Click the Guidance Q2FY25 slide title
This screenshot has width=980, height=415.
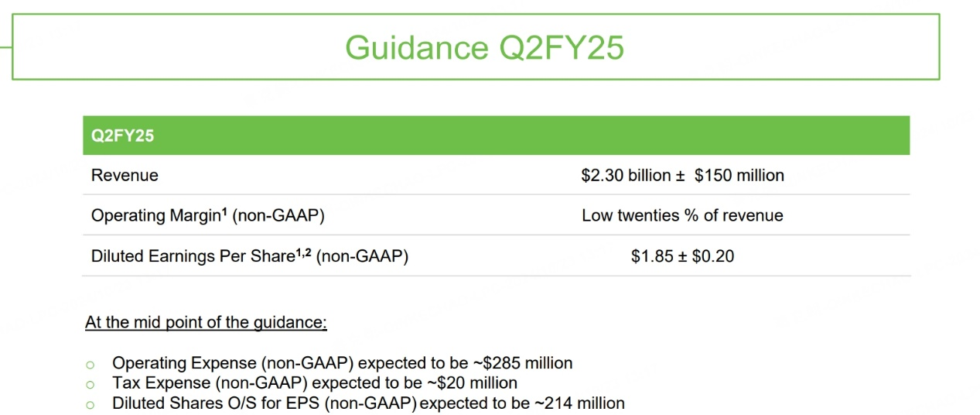coord(484,47)
